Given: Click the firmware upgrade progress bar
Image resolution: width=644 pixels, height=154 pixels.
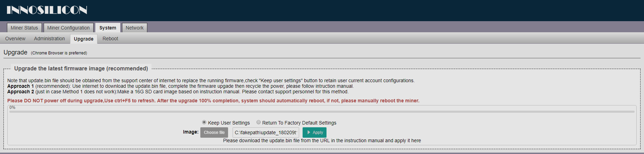Looking at the screenshot, I should pyautogui.click(x=322, y=112).
